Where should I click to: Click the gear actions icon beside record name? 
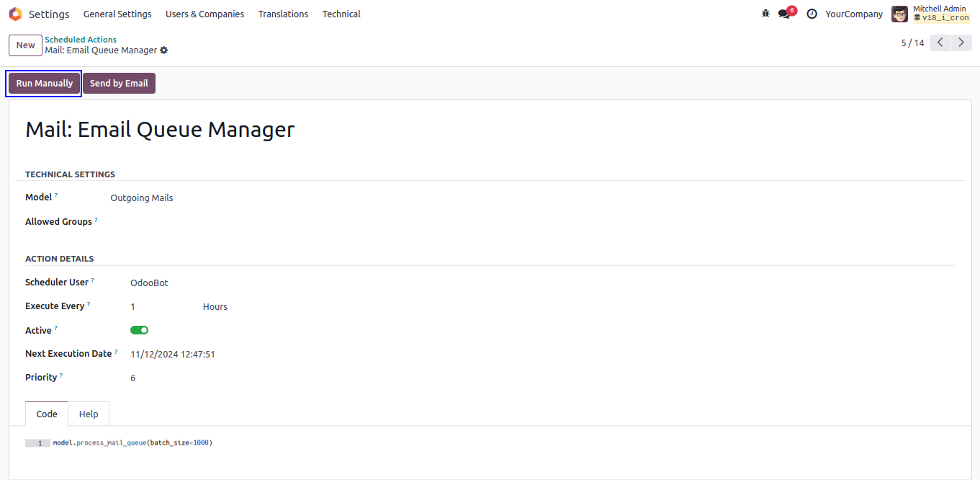click(x=164, y=50)
